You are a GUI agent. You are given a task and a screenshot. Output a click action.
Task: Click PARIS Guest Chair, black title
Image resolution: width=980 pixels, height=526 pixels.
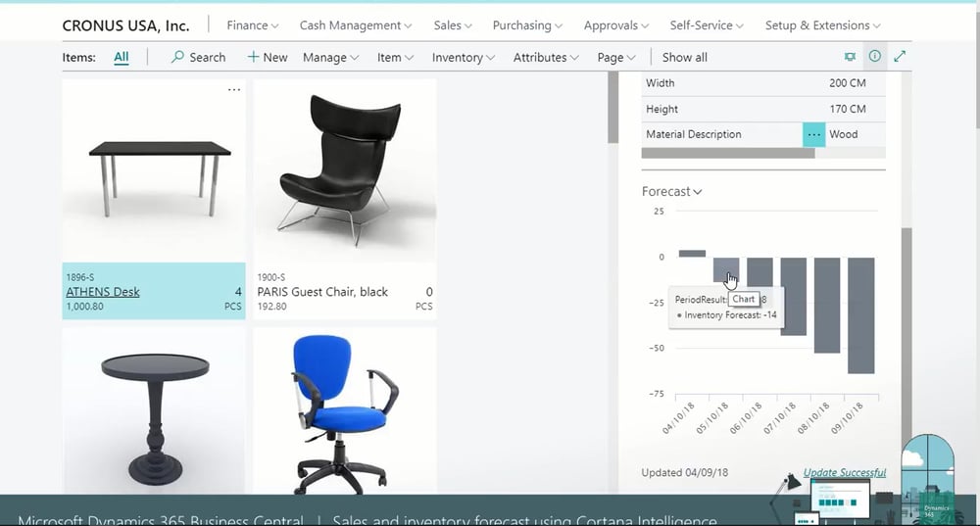322,292
